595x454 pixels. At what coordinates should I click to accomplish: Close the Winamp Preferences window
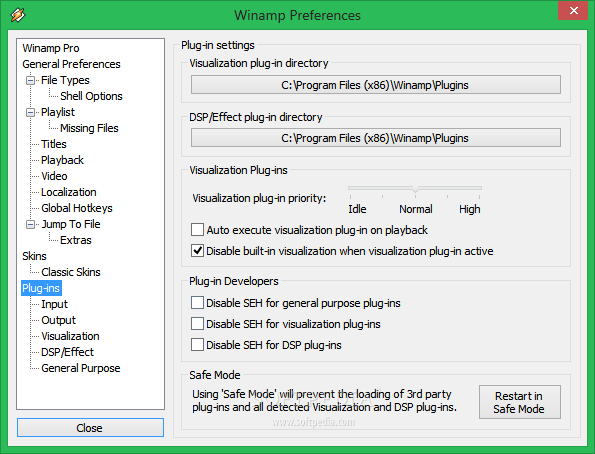[x=573, y=11]
